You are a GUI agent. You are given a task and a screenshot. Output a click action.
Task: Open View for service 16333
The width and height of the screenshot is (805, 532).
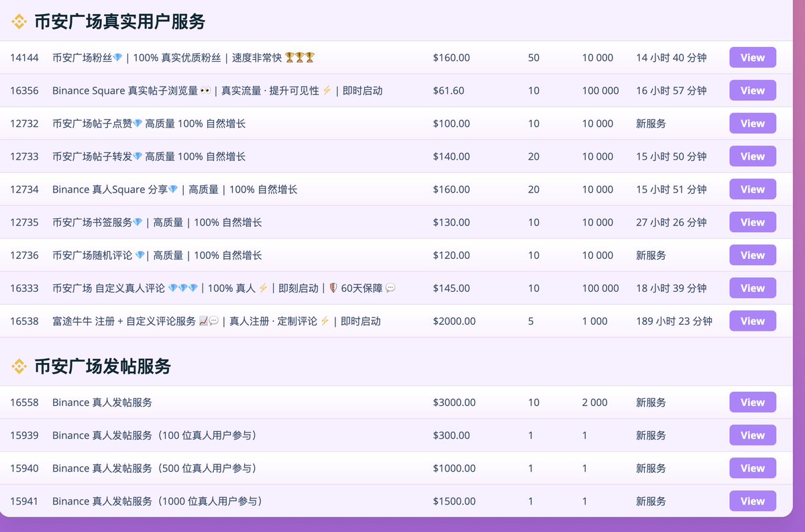(753, 288)
